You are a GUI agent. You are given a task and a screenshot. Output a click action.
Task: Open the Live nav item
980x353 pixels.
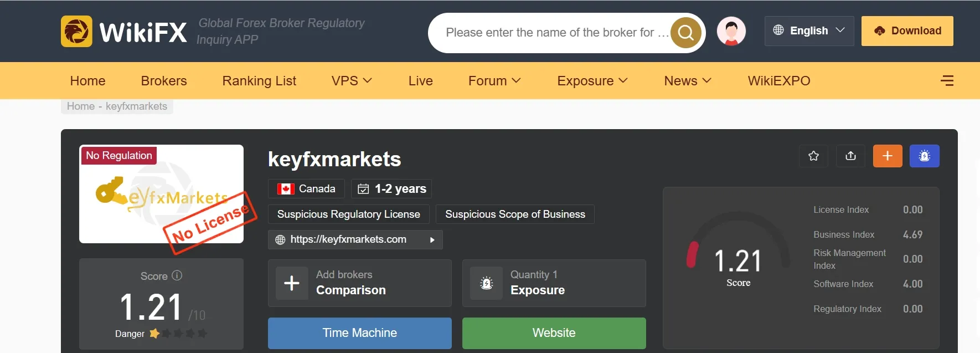(421, 81)
